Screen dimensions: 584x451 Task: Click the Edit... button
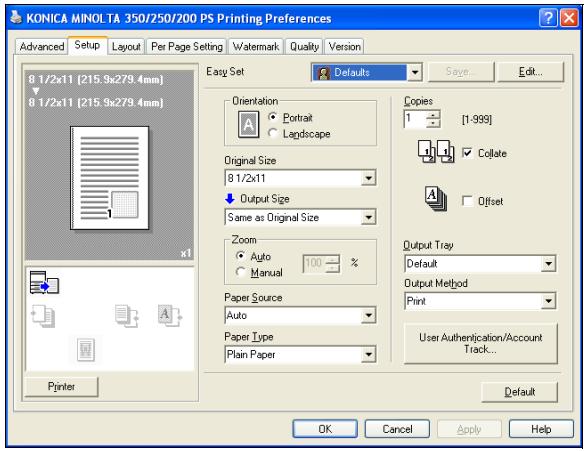[531, 72]
